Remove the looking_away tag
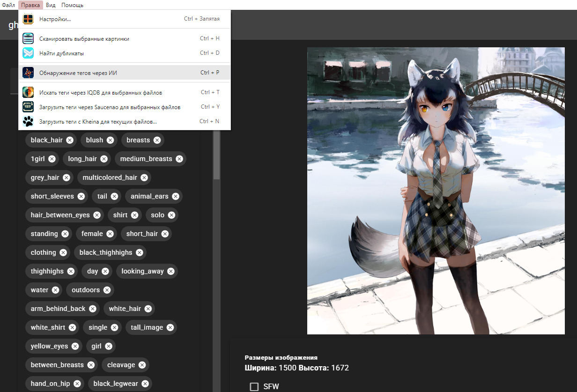Viewport: 577px width, 392px height. click(171, 271)
